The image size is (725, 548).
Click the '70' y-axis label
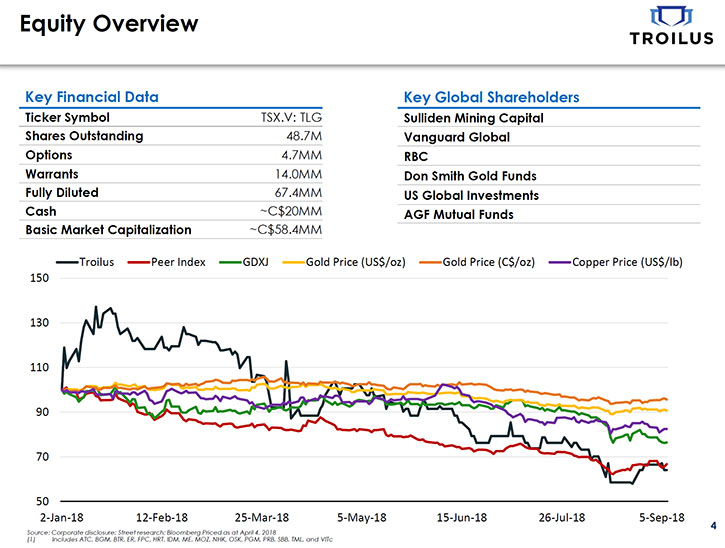click(42, 457)
